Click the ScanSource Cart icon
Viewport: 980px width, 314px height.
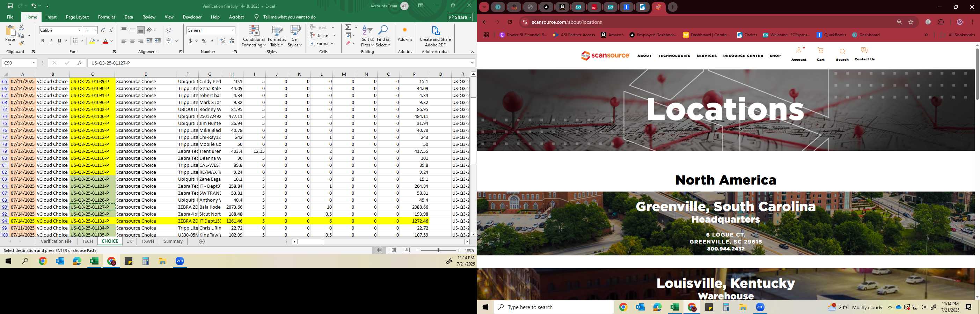click(821, 51)
